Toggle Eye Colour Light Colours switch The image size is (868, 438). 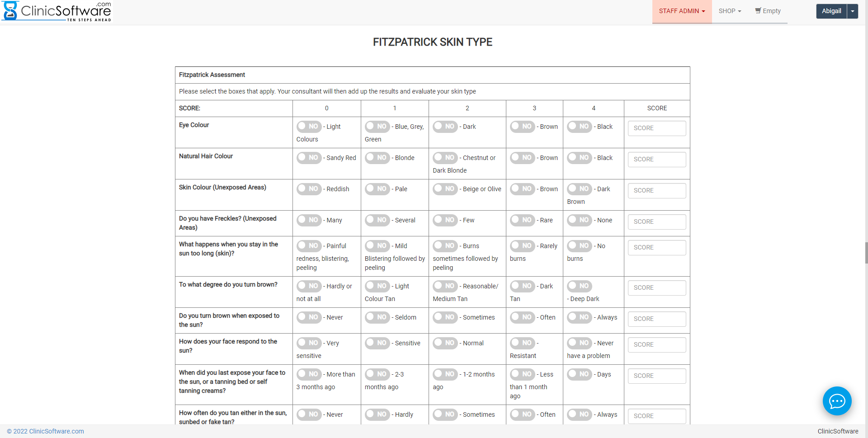point(309,127)
